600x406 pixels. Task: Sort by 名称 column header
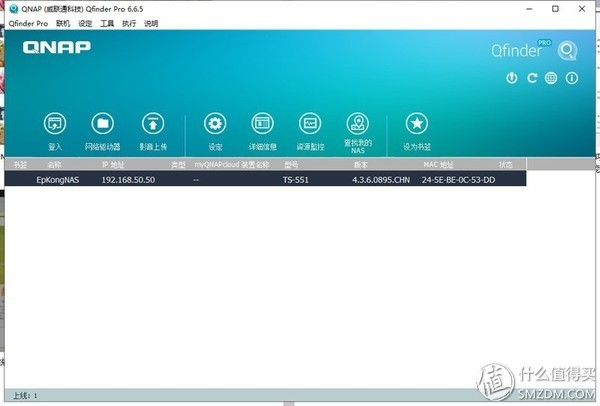click(54, 165)
